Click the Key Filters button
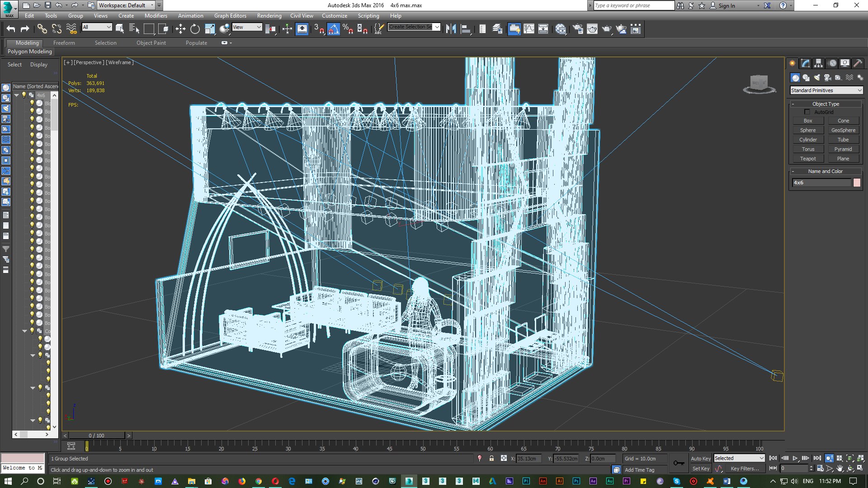The width and height of the screenshot is (868, 488). [x=744, y=469]
